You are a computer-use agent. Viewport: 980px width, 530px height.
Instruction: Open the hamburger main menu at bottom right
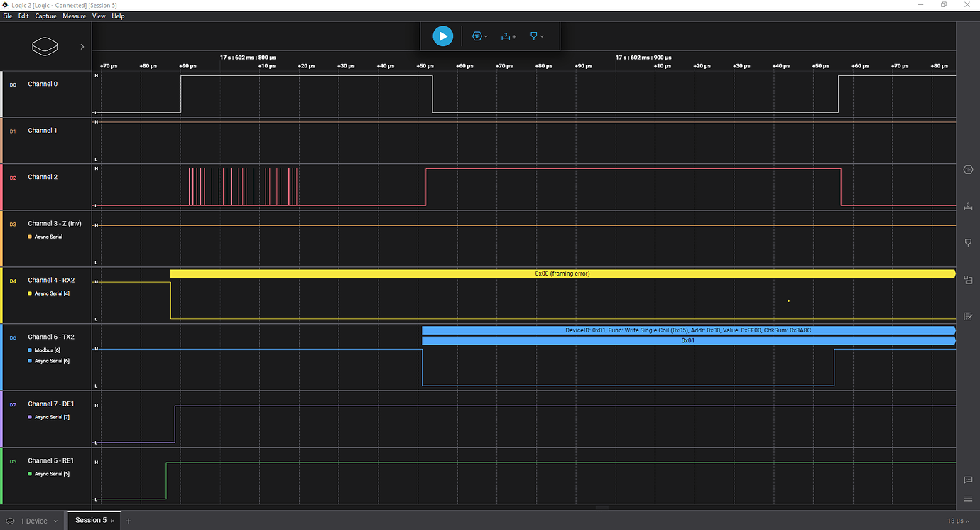[x=968, y=499]
